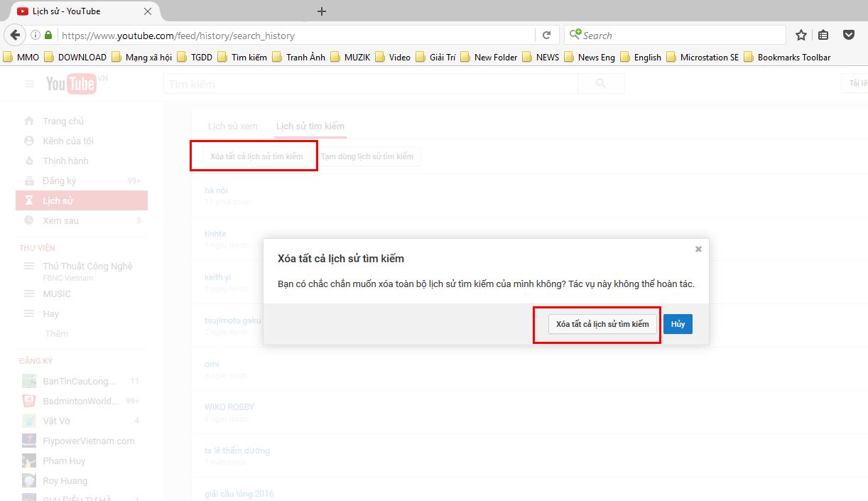The image size is (868, 501).
Task: Reload the page with the refresh icon
Action: click(546, 35)
